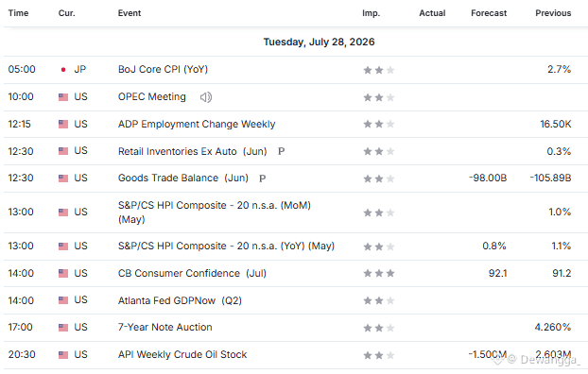
Task: Click the speaker icon beside OPEC Meeting
Action: pos(206,97)
